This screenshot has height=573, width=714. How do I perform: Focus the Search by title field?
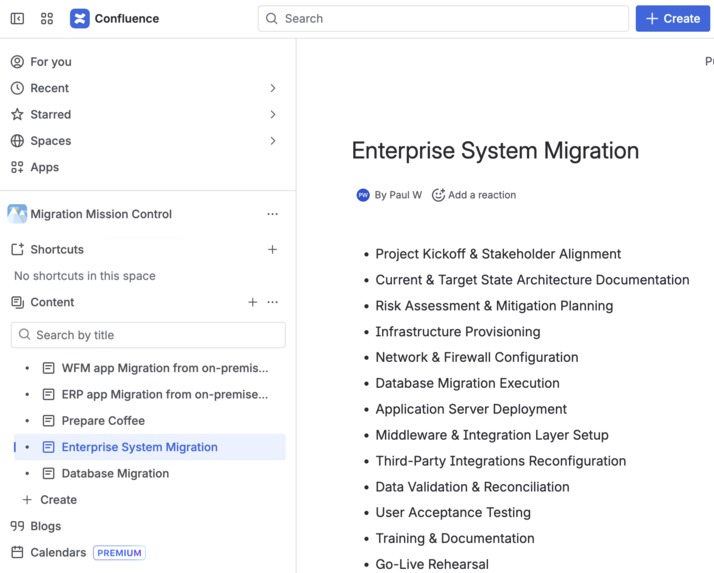(x=148, y=335)
